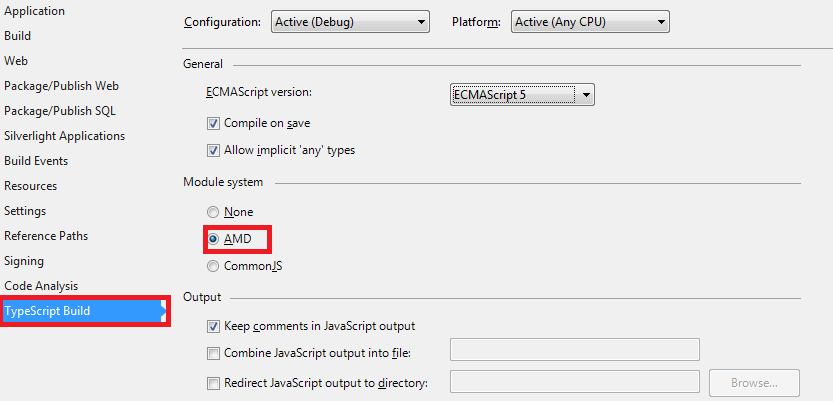833x401 pixels.
Task: Select the AMD module system radio button
Action: [x=213, y=240]
